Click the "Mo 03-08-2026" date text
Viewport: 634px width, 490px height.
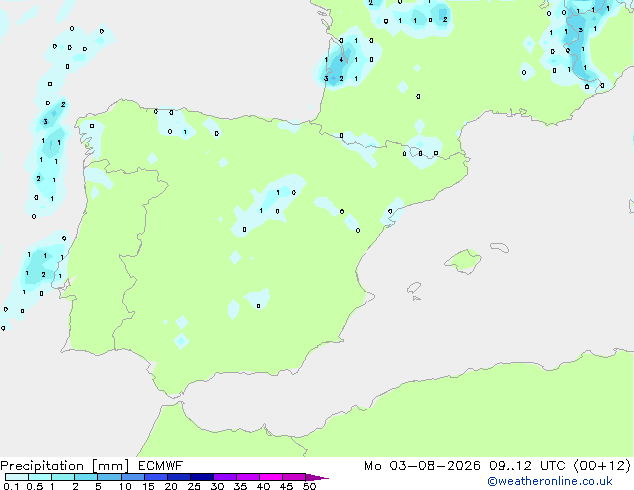[x=422, y=466]
